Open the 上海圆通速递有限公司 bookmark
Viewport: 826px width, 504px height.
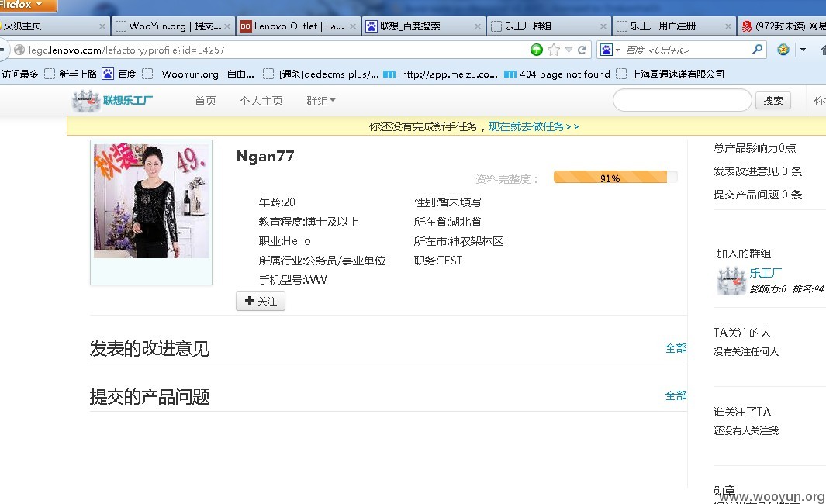tap(670, 74)
